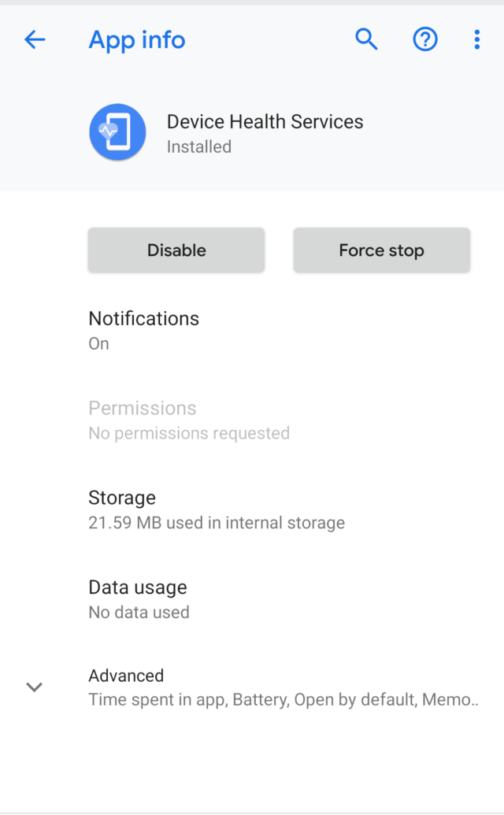Image resolution: width=504 pixels, height=815 pixels.
Task: Open the three-dot overflow menu
Action: click(476, 39)
